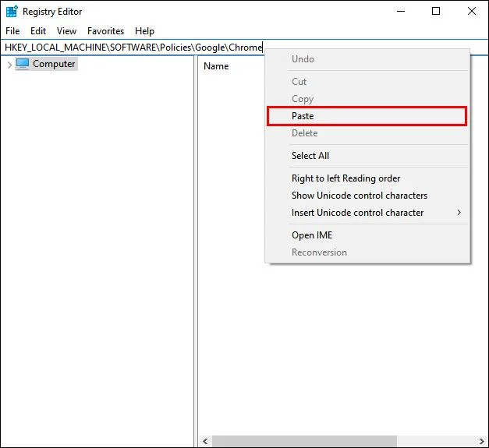Expand the Computer tree node
Image resolution: width=489 pixels, height=448 pixels.
[x=9, y=65]
